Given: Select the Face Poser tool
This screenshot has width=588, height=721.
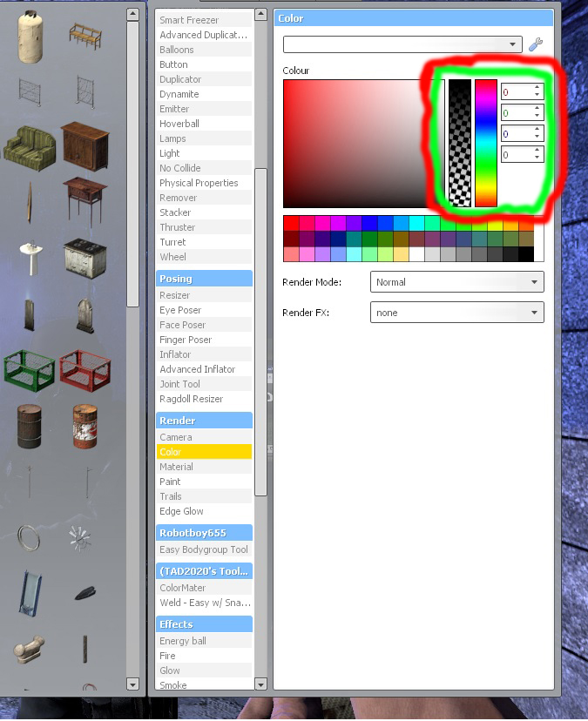Looking at the screenshot, I should tap(205, 325).
